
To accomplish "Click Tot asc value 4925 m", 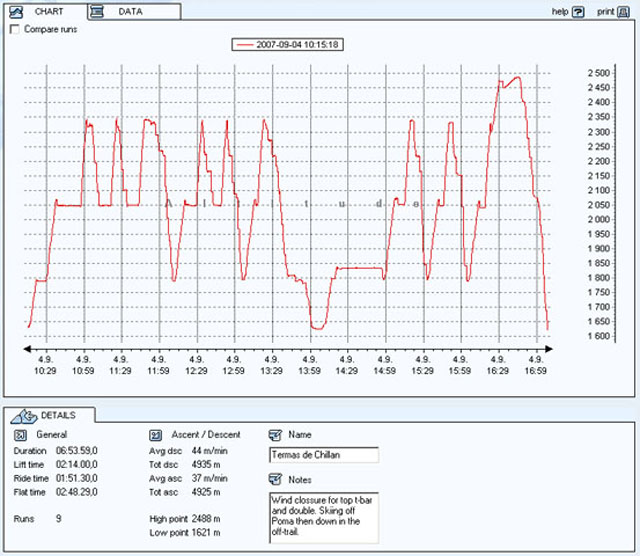I will [x=206, y=492].
